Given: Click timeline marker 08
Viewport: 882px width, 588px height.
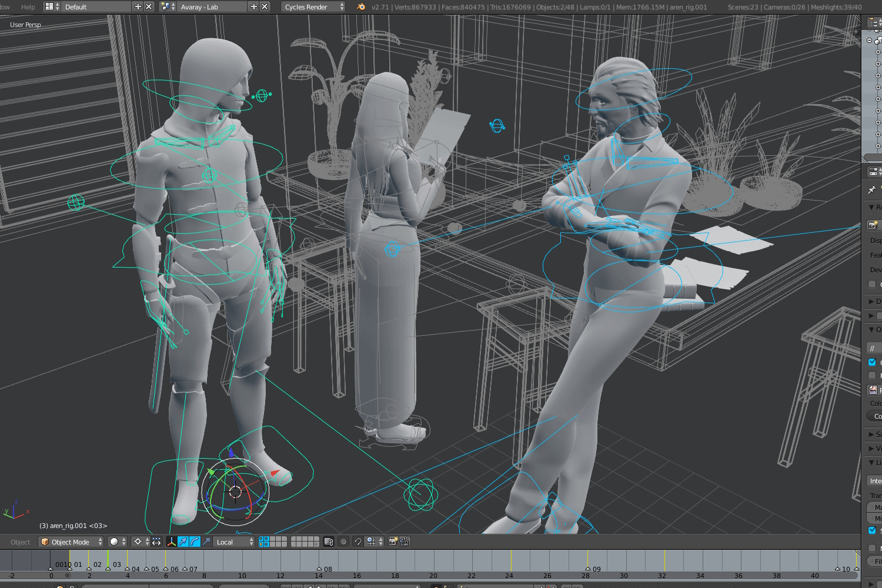Looking at the screenshot, I should 319,569.
